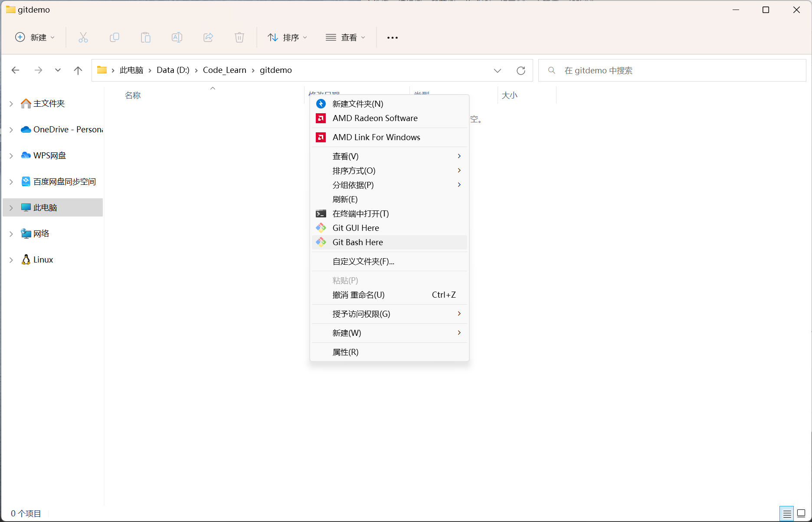Open the 排序 sort dropdown
812x522 pixels.
(x=287, y=37)
